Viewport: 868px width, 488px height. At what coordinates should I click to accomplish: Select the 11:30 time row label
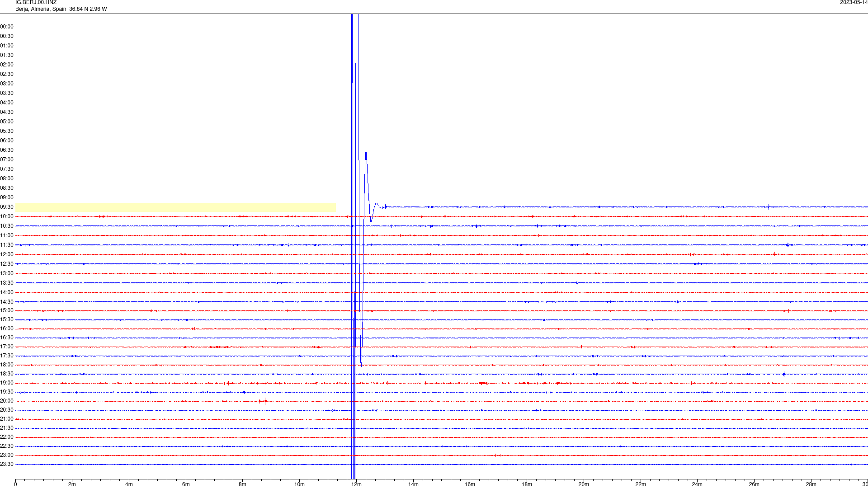7,245
